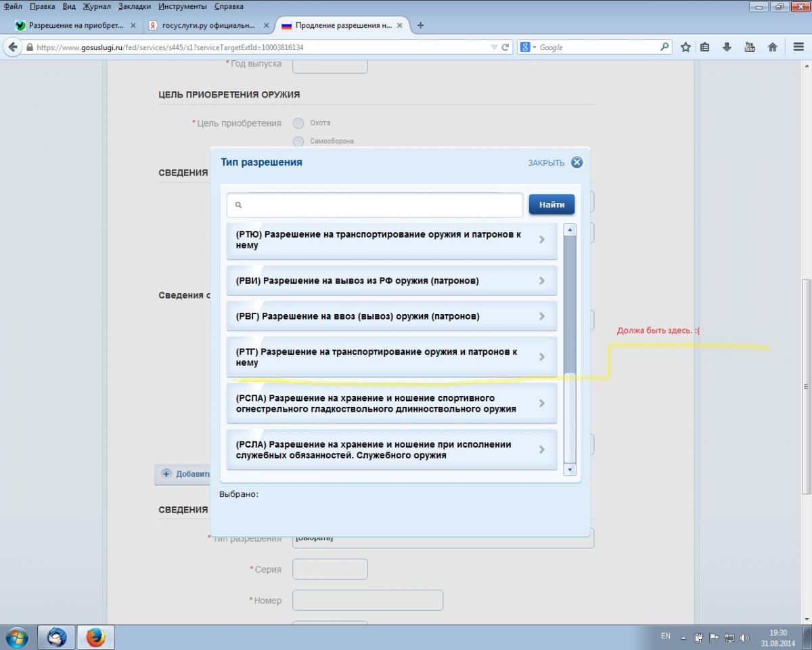Click the Найти search button
This screenshot has width=812, height=650.
click(x=551, y=204)
